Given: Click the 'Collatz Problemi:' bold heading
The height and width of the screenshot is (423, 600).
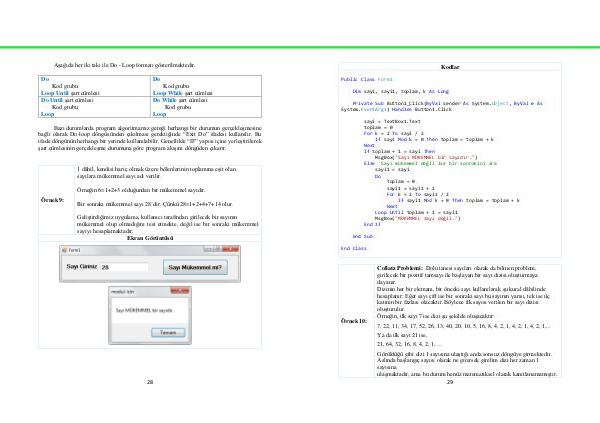Looking at the screenshot, I should point(399,268).
